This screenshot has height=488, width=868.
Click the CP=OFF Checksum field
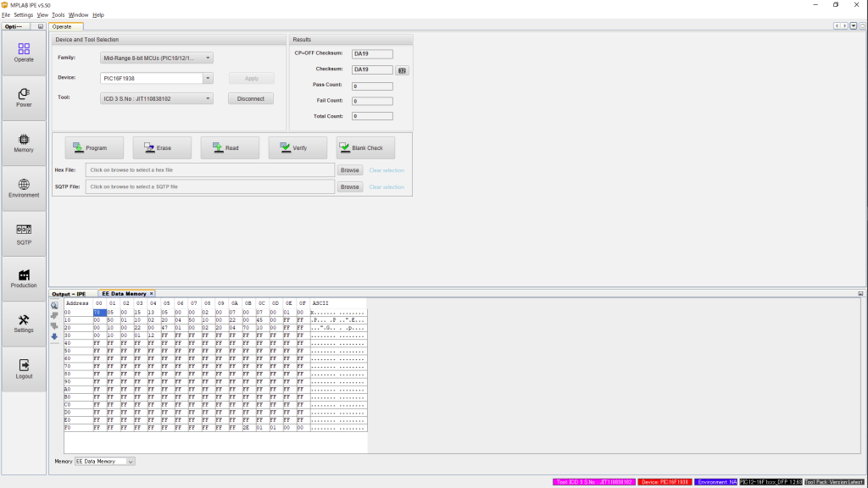click(372, 54)
